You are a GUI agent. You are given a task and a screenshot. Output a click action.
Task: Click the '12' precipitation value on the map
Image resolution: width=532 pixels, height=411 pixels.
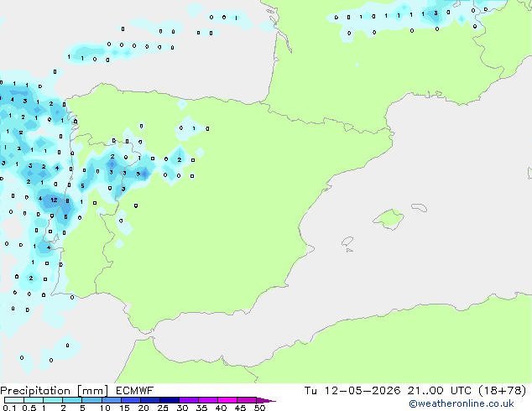pos(54,200)
